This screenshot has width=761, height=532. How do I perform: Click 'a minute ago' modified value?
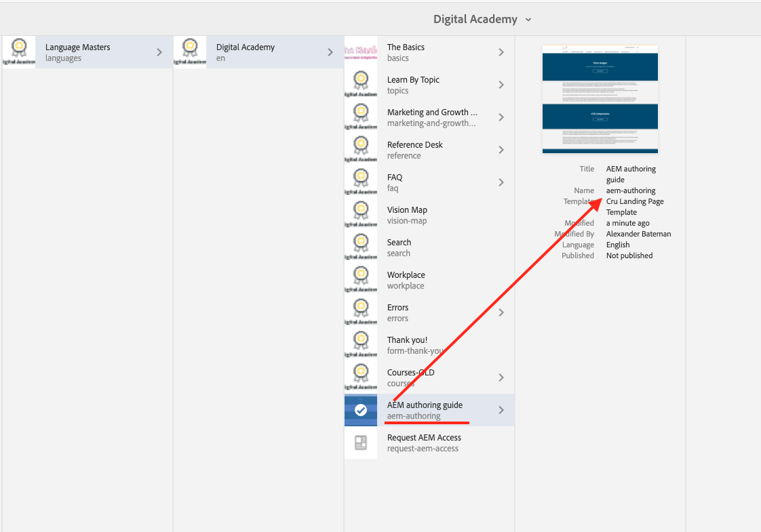tap(627, 223)
